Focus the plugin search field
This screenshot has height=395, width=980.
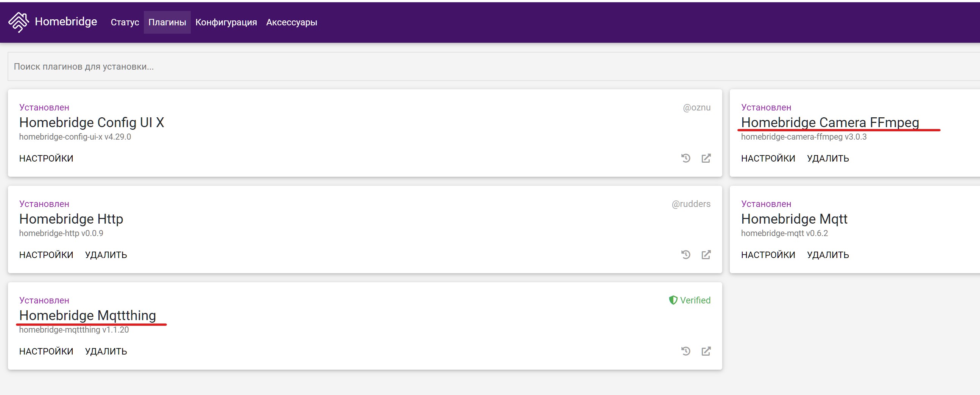[x=494, y=67]
